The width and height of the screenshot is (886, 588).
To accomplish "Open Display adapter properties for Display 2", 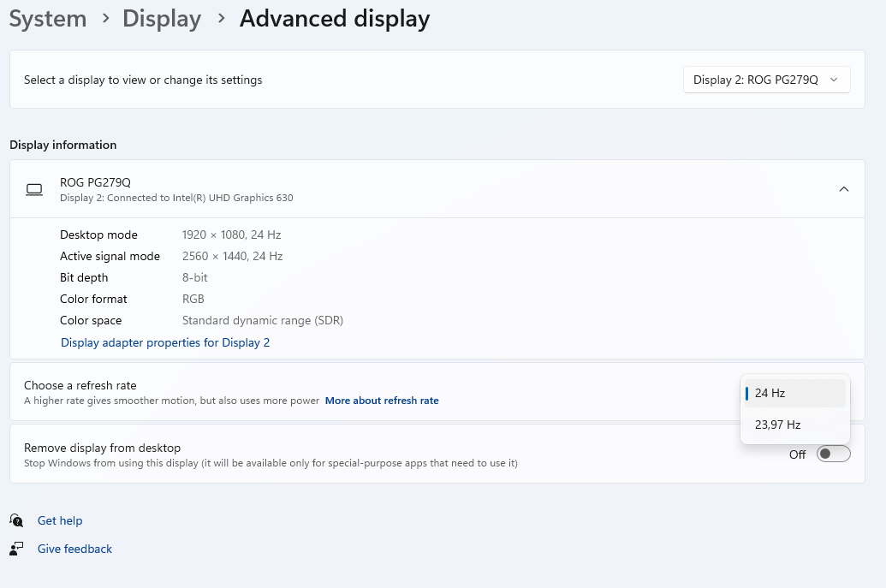I will (165, 343).
